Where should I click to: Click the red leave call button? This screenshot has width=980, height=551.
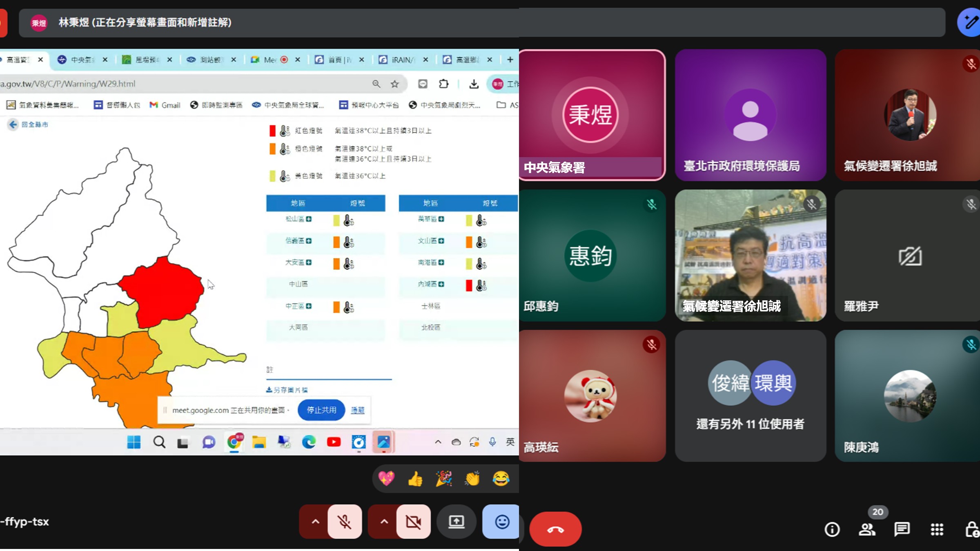(555, 529)
